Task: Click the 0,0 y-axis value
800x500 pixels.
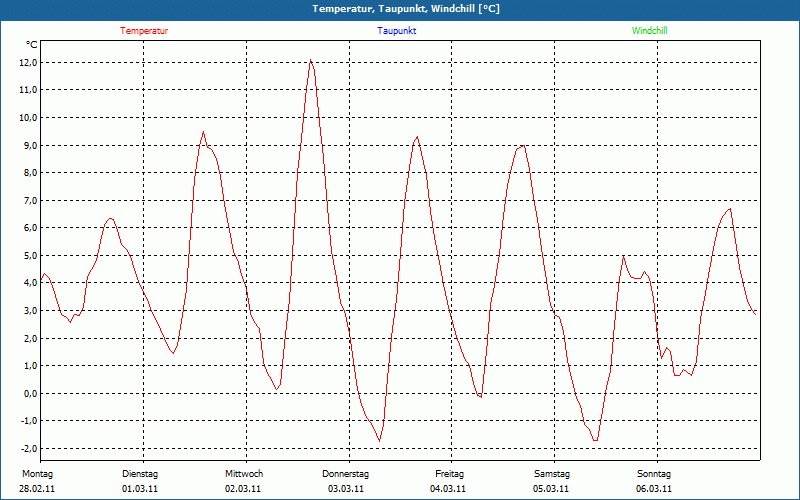Action: coord(30,393)
